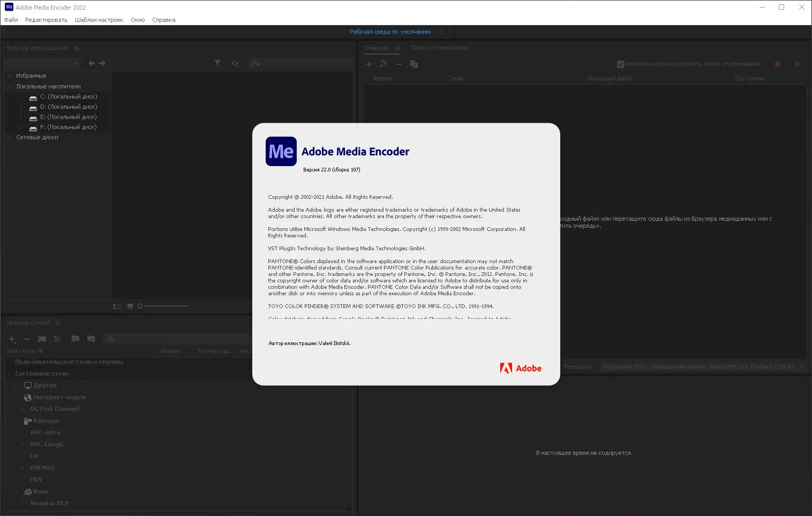The height and width of the screenshot is (516, 812).
Task: Open the search dropdown in the preset browser
Action: click(x=110, y=339)
